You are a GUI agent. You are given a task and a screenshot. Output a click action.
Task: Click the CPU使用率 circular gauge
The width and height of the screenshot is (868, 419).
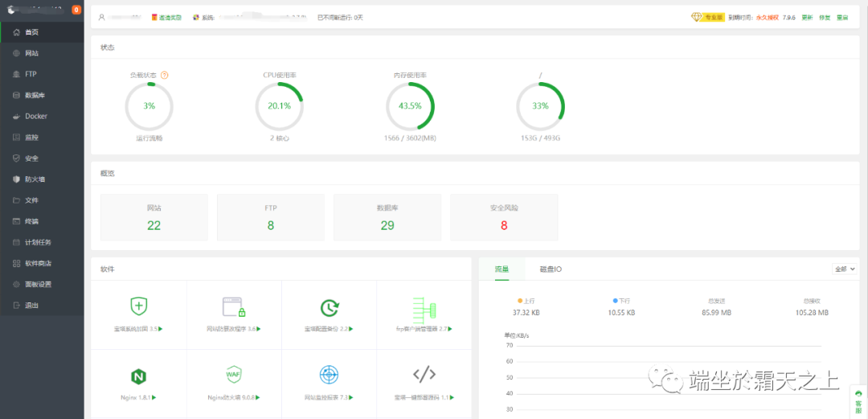279,106
